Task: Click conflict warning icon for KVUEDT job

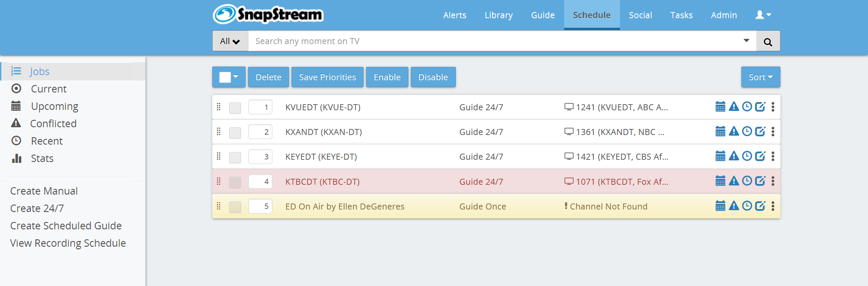Action: pyautogui.click(x=734, y=107)
